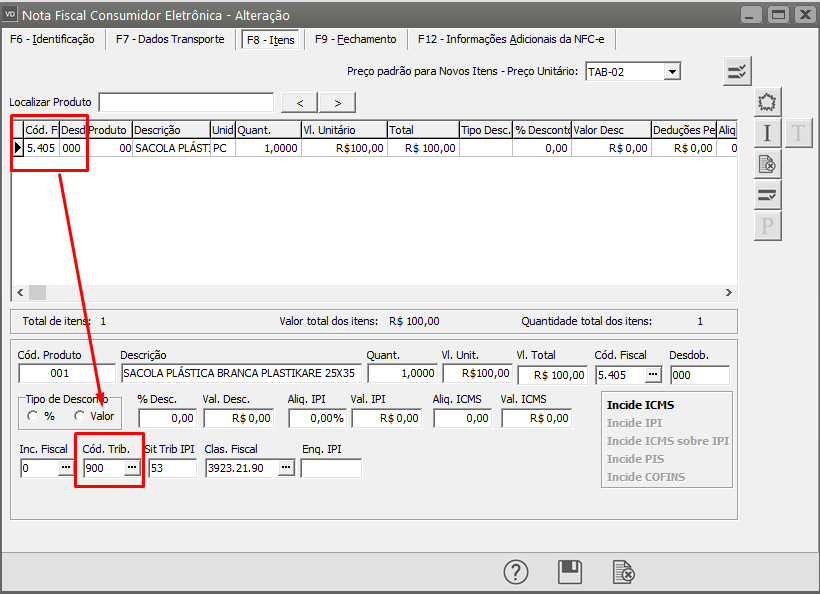Go to next product with '>' button
Screen dimensions: 820x594
(338, 102)
